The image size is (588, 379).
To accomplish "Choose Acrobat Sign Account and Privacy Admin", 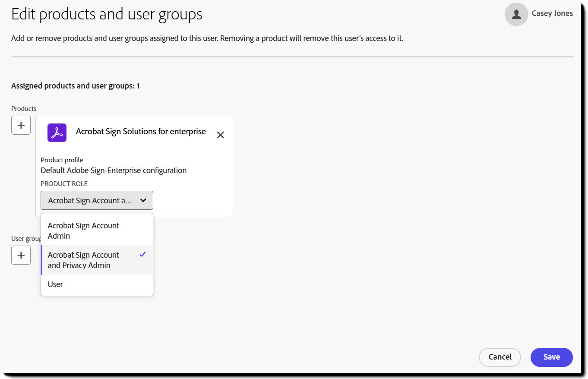I will (83, 260).
